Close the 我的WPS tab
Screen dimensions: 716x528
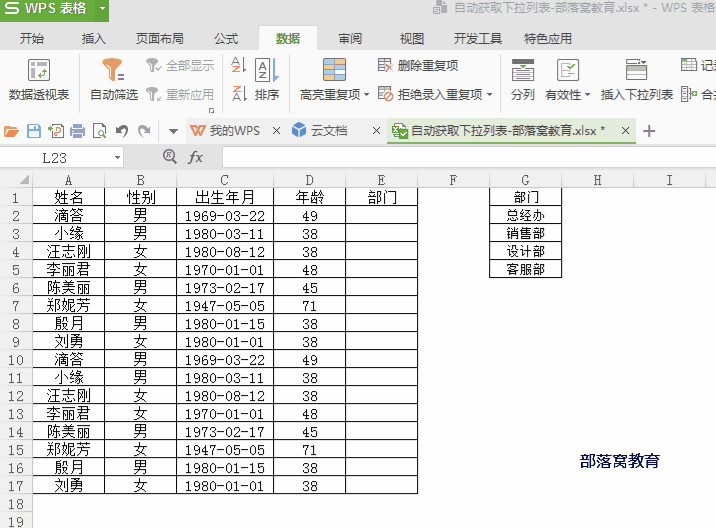pos(276,131)
